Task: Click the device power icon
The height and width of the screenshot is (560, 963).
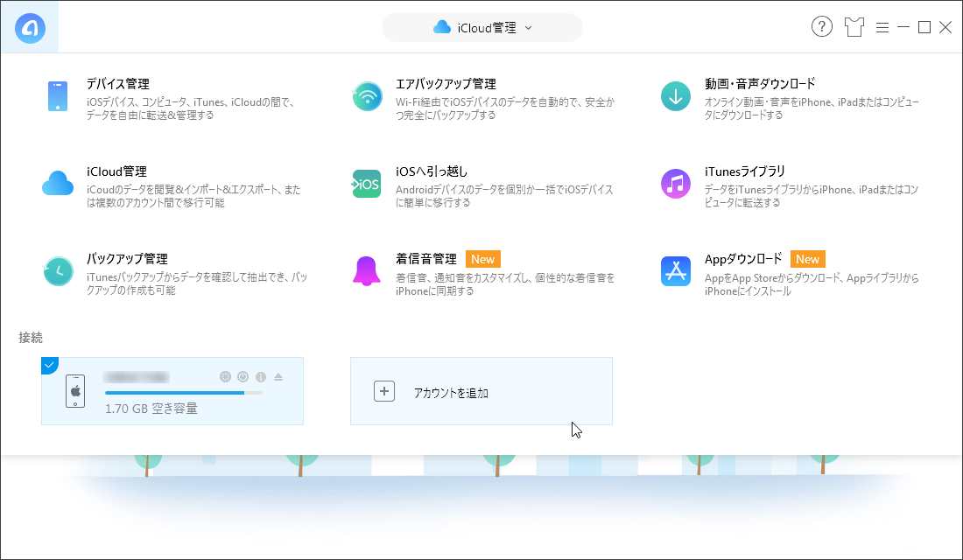Action: click(x=243, y=377)
